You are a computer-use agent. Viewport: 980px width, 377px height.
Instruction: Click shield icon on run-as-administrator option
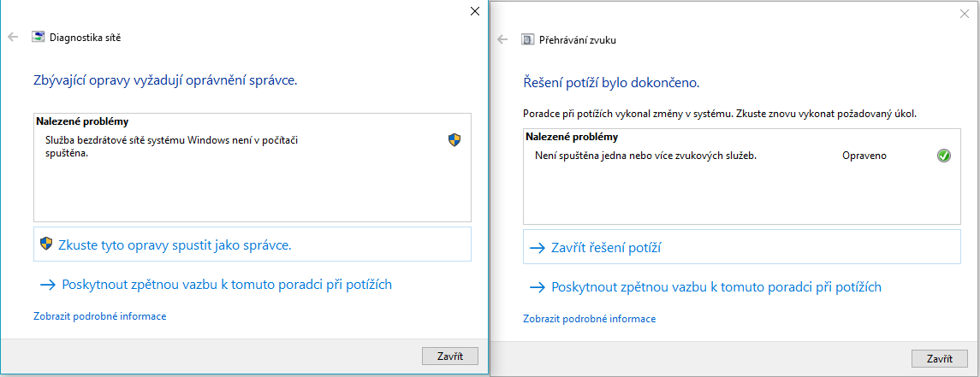(47, 244)
